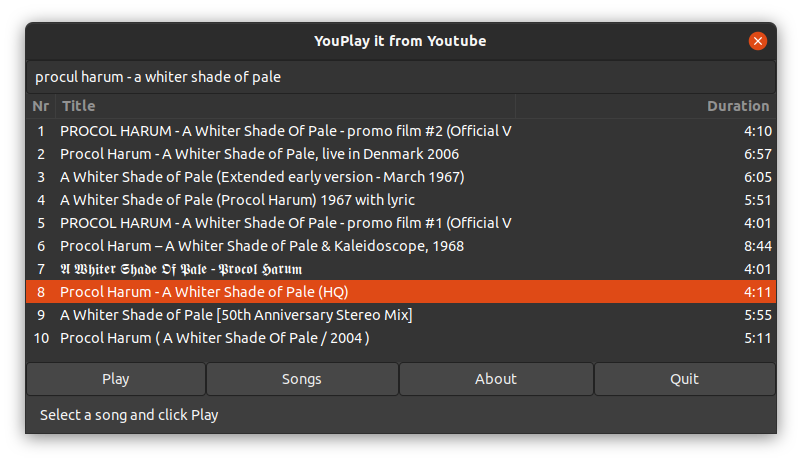Select the Extended early version March 1967
Image resolution: width=802 pixels, height=462 pixels.
click(x=401, y=177)
